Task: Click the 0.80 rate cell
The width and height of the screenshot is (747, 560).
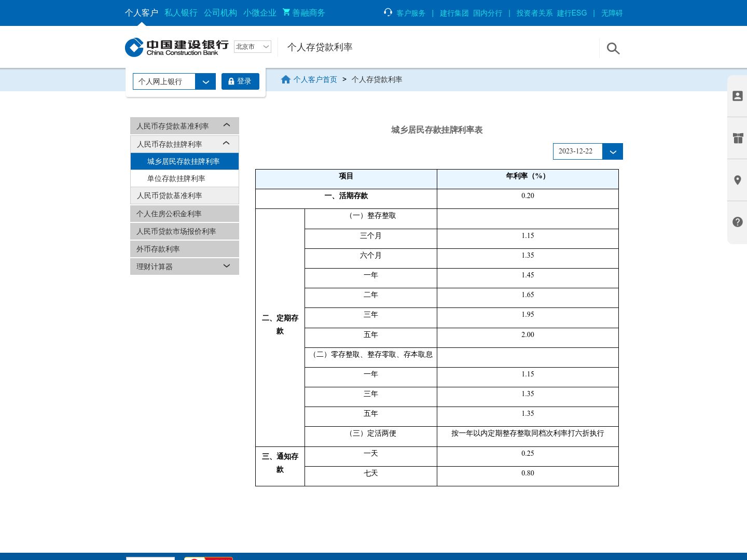Action: point(528,476)
